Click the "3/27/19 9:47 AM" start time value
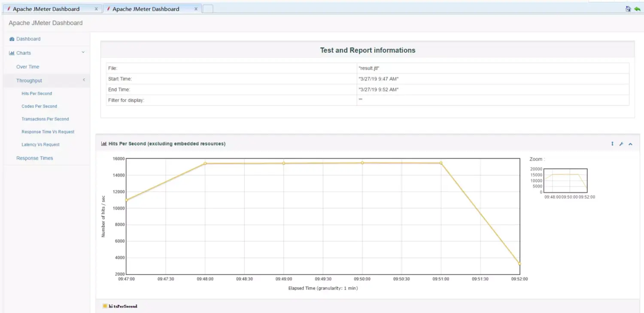Viewport: 644px width, 313px height. coord(379,79)
